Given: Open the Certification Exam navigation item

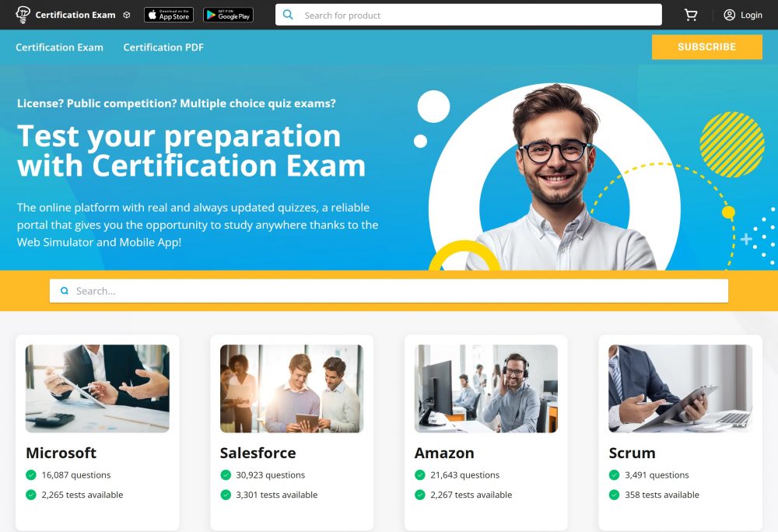Looking at the screenshot, I should coord(60,47).
